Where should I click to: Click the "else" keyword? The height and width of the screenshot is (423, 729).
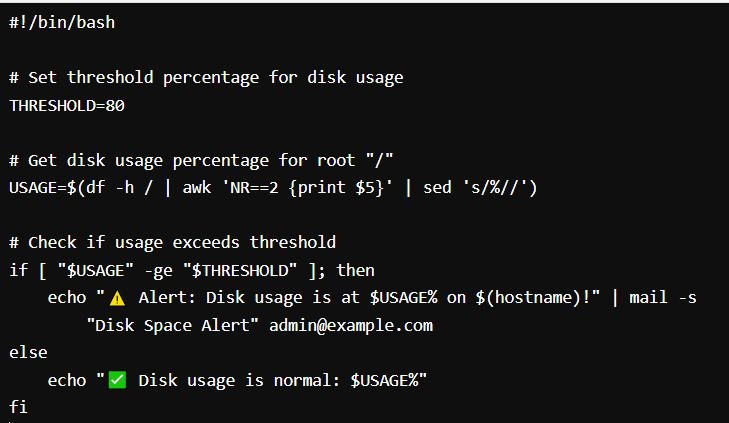[x=28, y=352]
